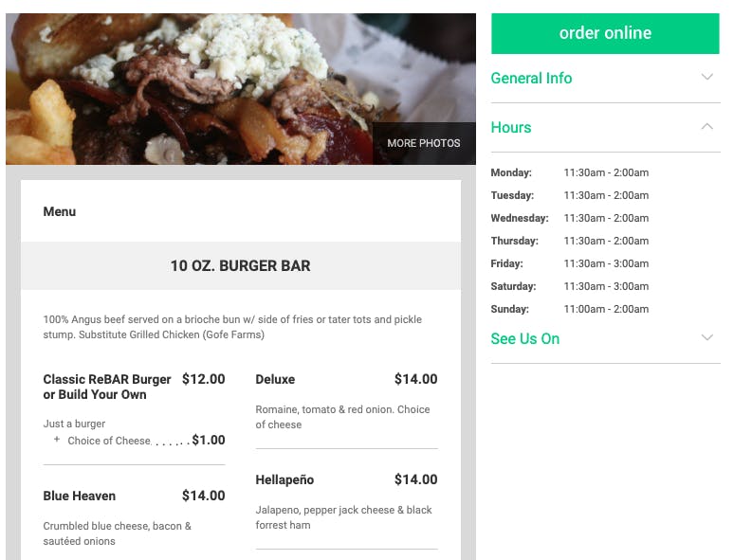Open MORE PHOTOS gallery link
Image resolution: width=734 pixels, height=560 pixels.
coord(423,143)
